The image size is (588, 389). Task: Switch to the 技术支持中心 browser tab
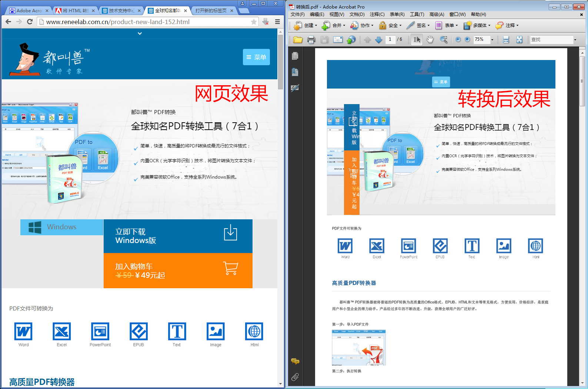click(121, 10)
